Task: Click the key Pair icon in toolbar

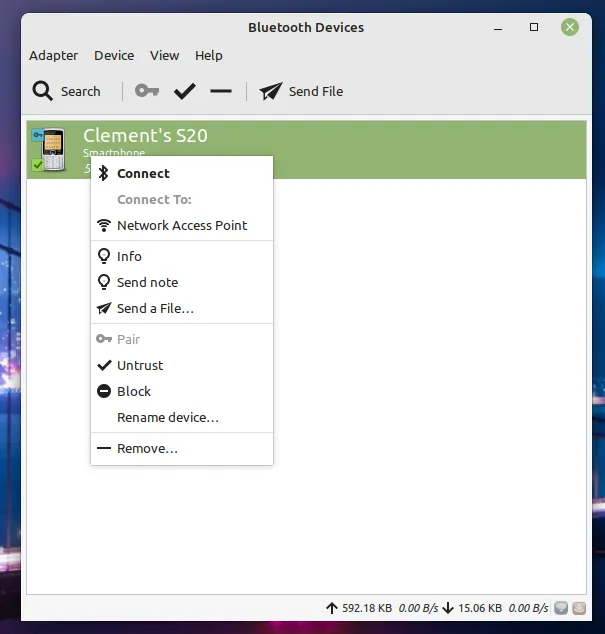Action: pyautogui.click(x=147, y=91)
